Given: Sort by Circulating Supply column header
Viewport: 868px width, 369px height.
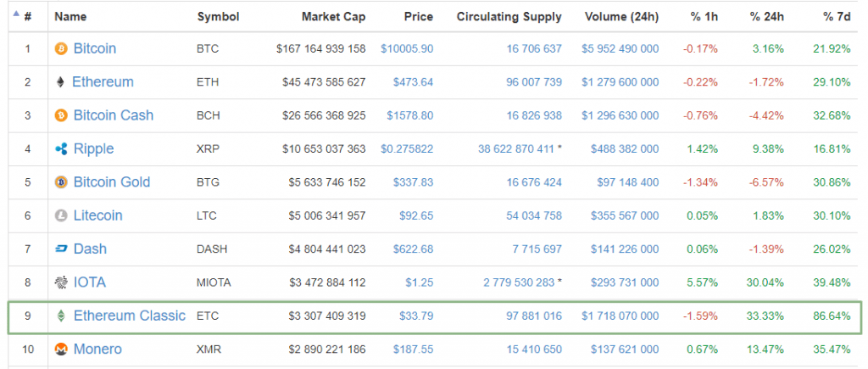Looking at the screenshot, I should tap(509, 16).
